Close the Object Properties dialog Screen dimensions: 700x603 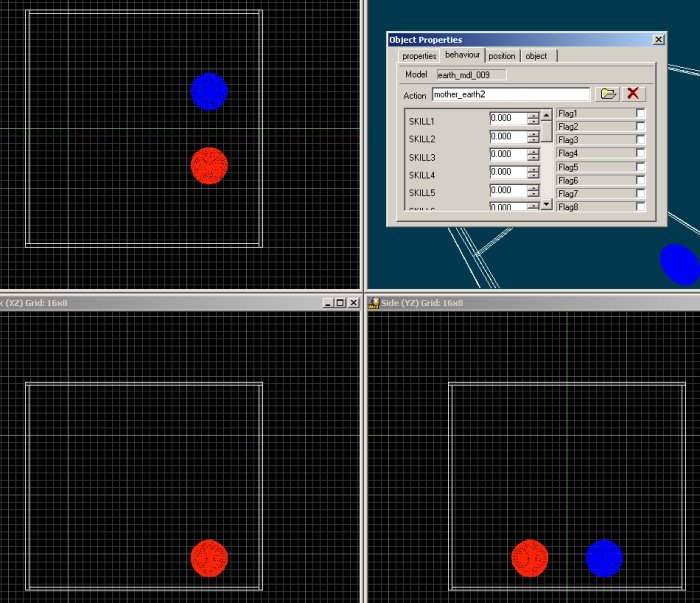pyautogui.click(x=658, y=39)
